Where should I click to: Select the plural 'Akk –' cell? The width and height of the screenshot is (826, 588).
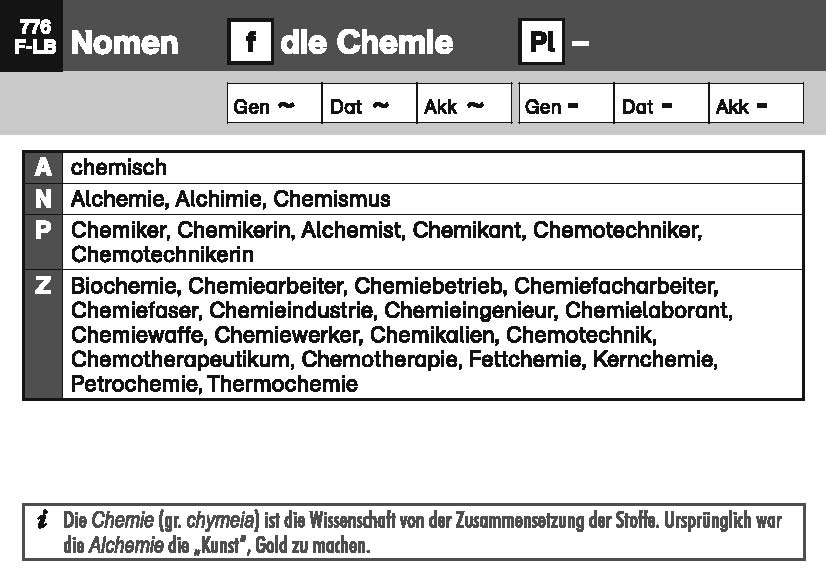[x=756, y=104]
